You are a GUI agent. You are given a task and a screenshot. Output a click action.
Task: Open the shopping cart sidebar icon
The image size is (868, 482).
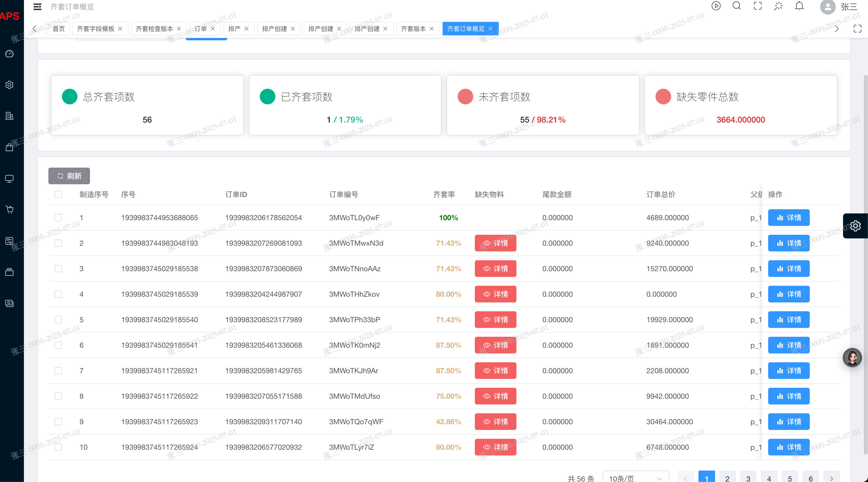coord(9,210)
